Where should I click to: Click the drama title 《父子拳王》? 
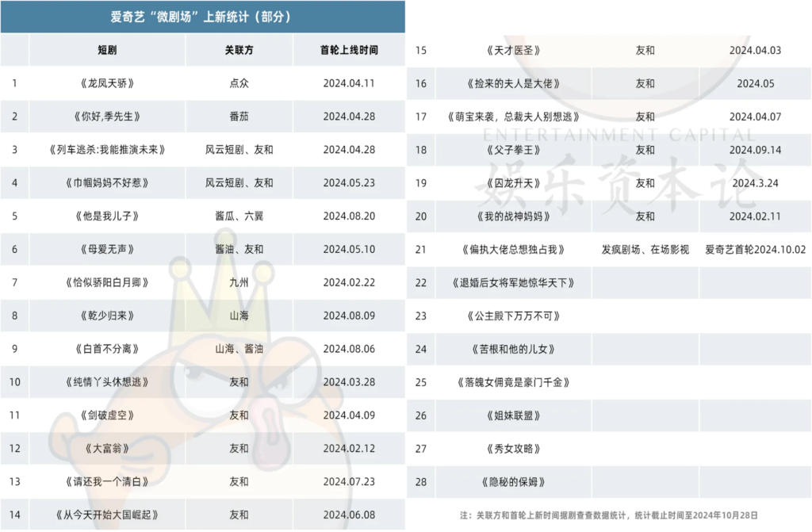point(513,150)
